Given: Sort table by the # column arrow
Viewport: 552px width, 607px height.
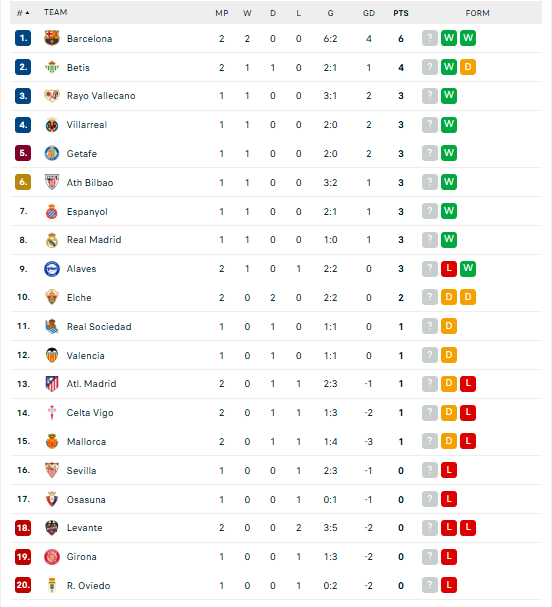Looking at the screenshot, I should tap(23, 13).
